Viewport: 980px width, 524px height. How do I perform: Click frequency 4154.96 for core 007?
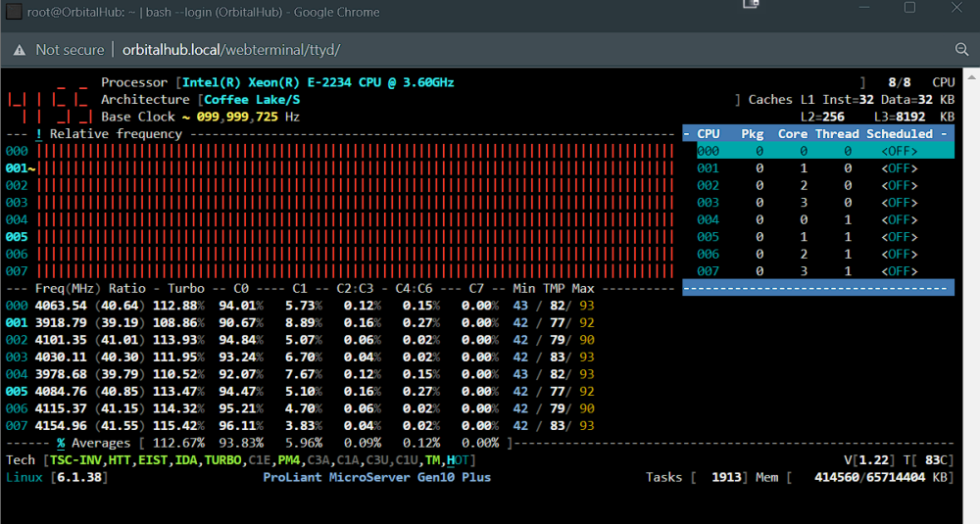(x=61, y=426)
